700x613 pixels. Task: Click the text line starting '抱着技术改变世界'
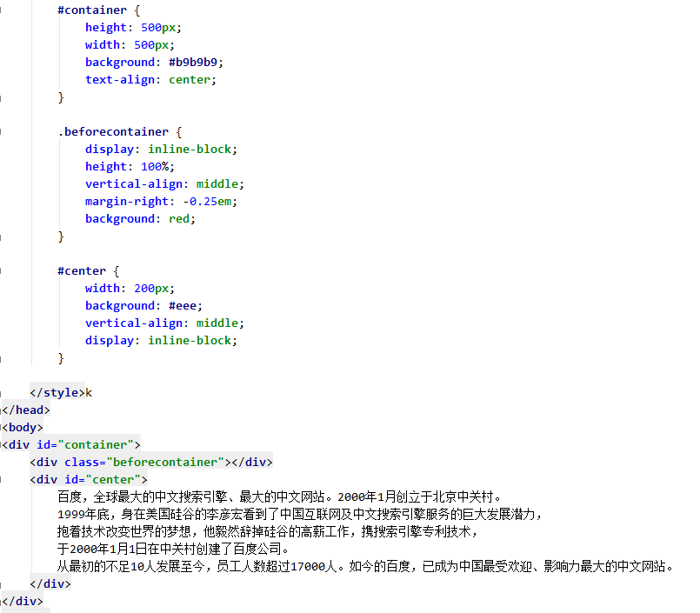(x=268, y=532)
